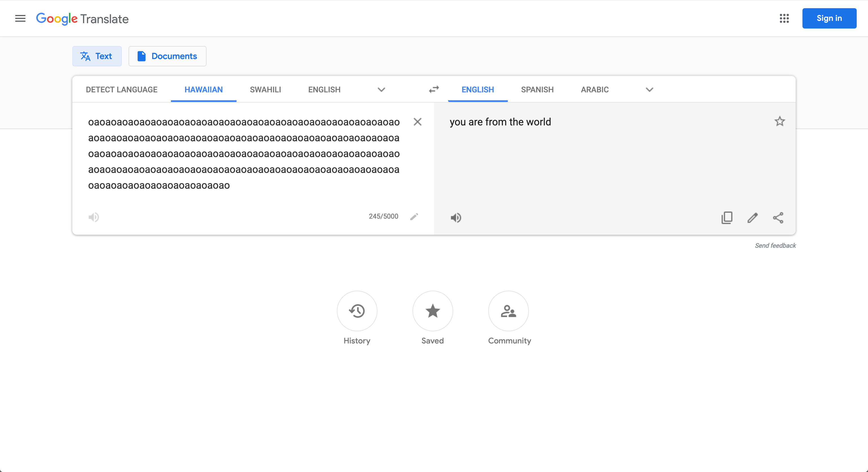The image size is (868, 472).
Task: Expand more target languages list
Action: [x=649, y=90]
